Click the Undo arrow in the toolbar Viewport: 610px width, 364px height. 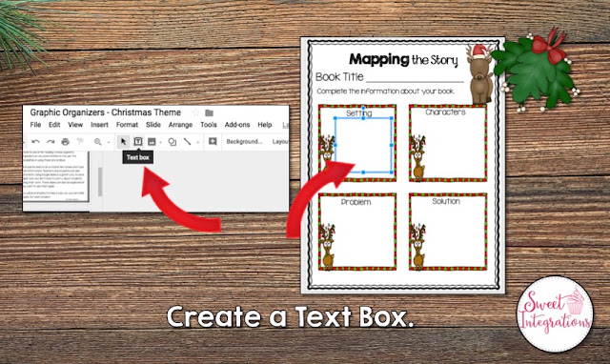36,142
